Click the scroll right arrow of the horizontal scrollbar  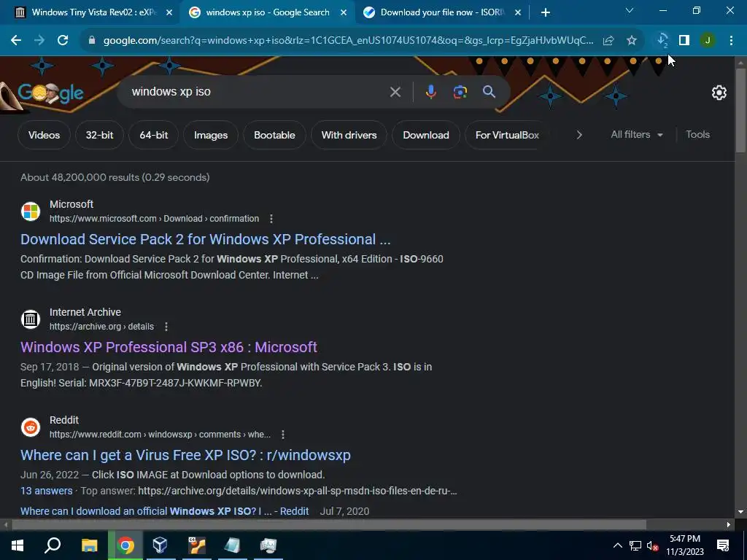click(729, 524)
